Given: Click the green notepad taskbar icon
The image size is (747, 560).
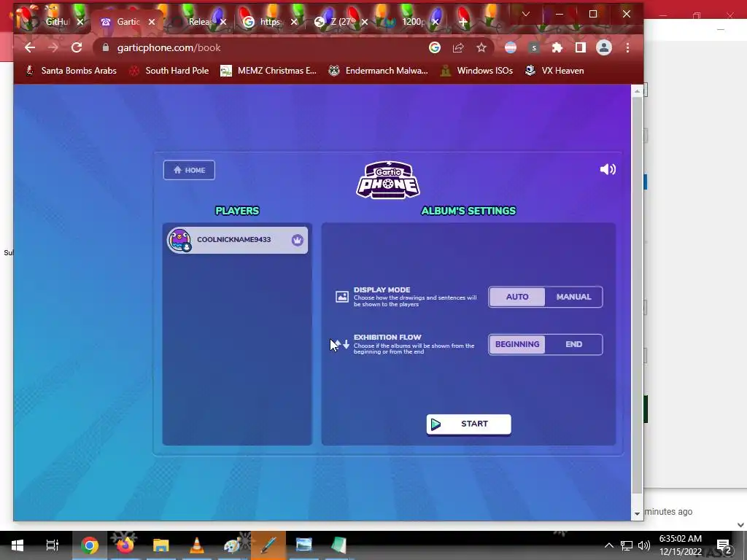Looking at the screenshot, I should (x=338, y=545).
